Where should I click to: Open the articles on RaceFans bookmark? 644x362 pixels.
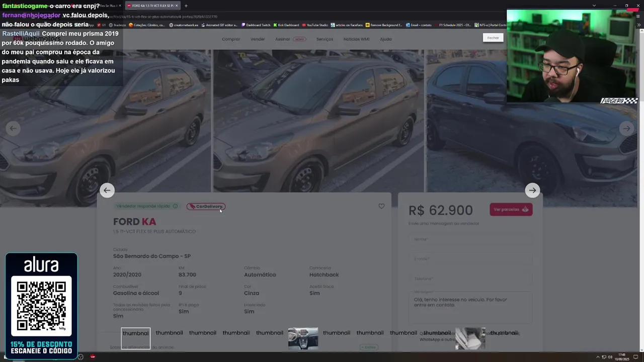(x=347, y=25)
